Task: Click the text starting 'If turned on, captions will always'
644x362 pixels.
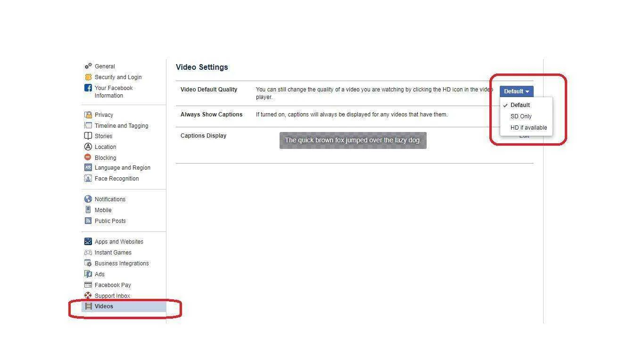Action: tap(352, 115)
